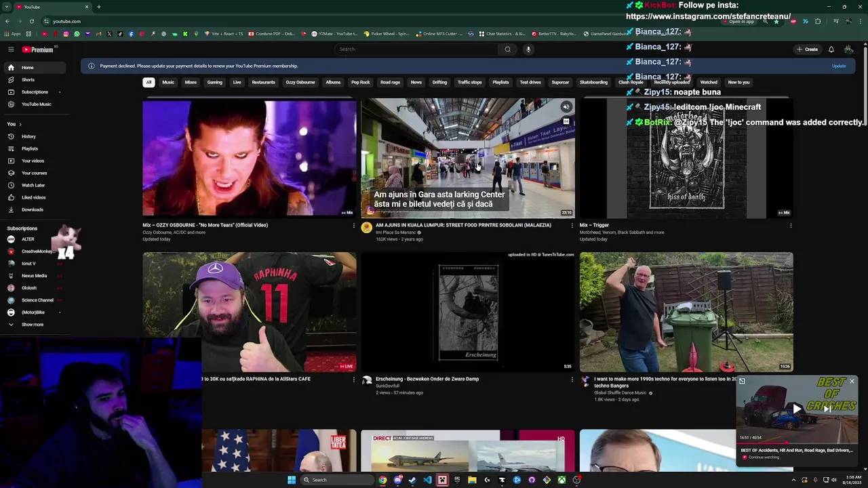The image size is (868, 488).
Task: Expand the miniplayer to full view
Action: tap(742, 382)
